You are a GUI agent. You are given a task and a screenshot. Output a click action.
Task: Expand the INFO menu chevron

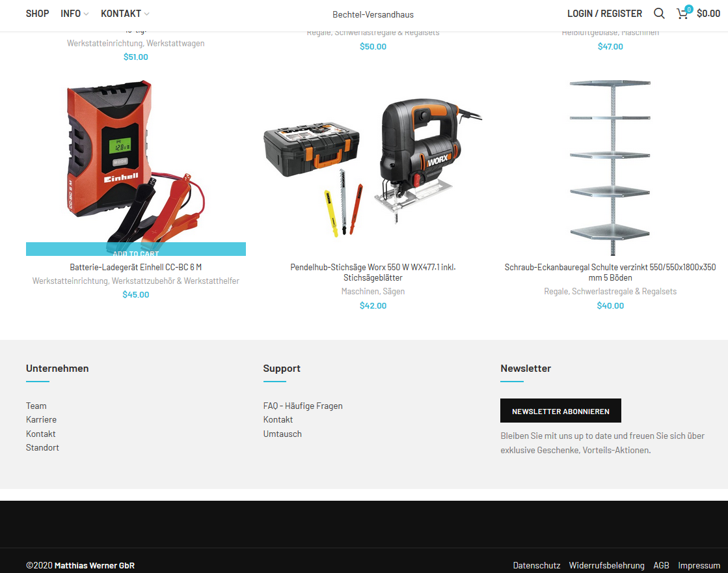[x=86, y=14]
